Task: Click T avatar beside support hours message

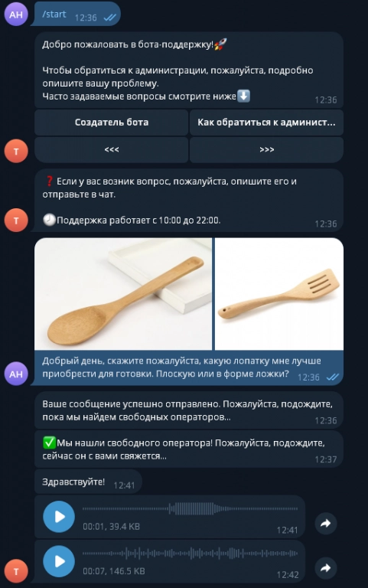Action: pos(16,220)
